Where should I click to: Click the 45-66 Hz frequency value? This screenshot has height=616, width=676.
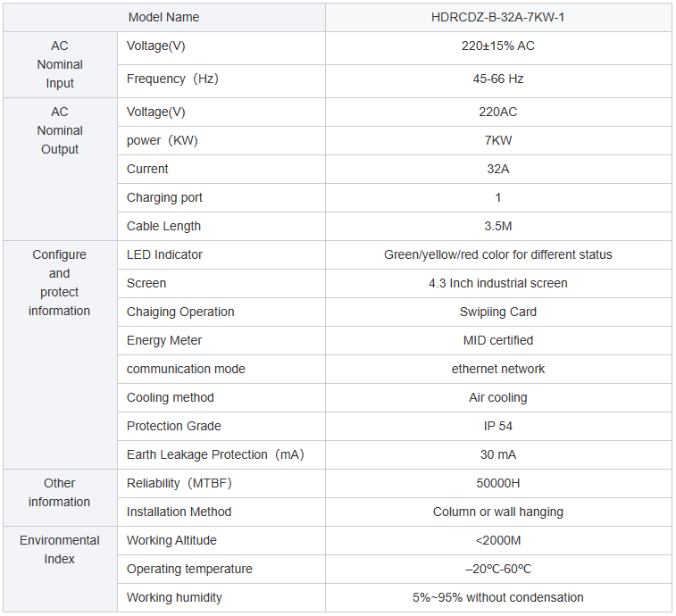[497, 79]
